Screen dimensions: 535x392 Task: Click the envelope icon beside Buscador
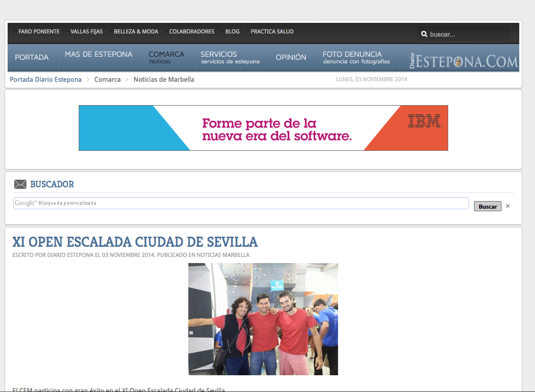(20, 184)
